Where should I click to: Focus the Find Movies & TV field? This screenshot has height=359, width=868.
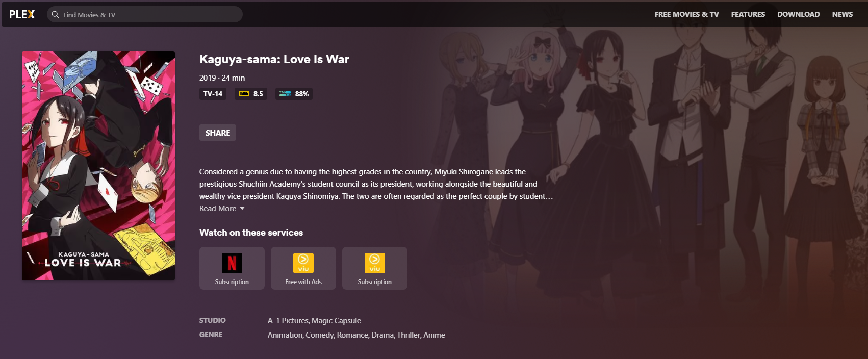(145, 14)
